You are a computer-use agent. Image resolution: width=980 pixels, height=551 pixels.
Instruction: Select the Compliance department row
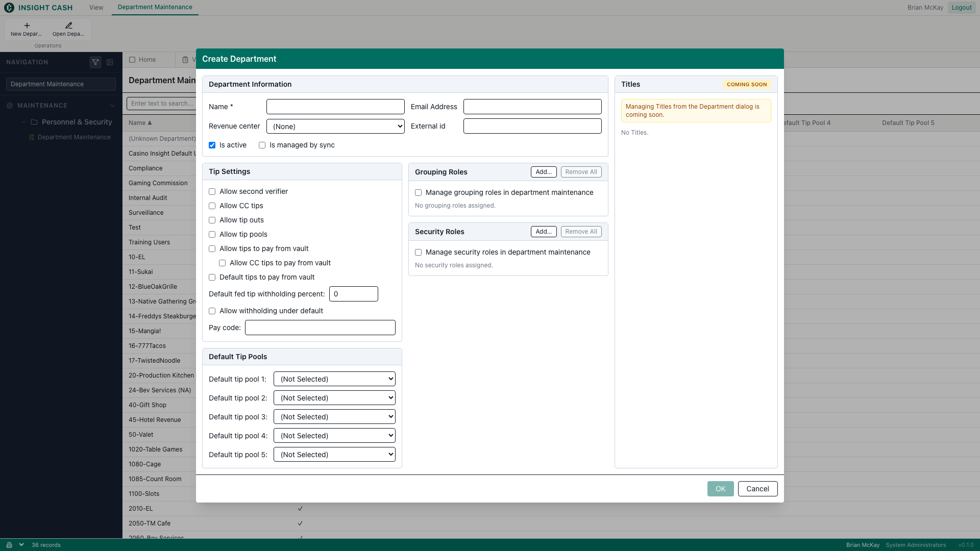[x=159, y=168]
